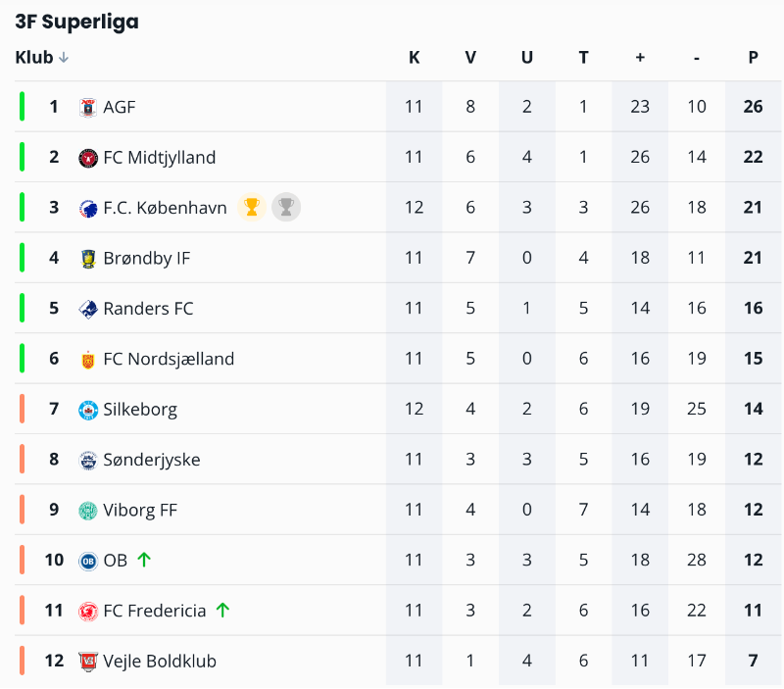Viewport: 784px width, 689px height.
Task: Click the 3F Superliga heading
Action: click(76, 22)
